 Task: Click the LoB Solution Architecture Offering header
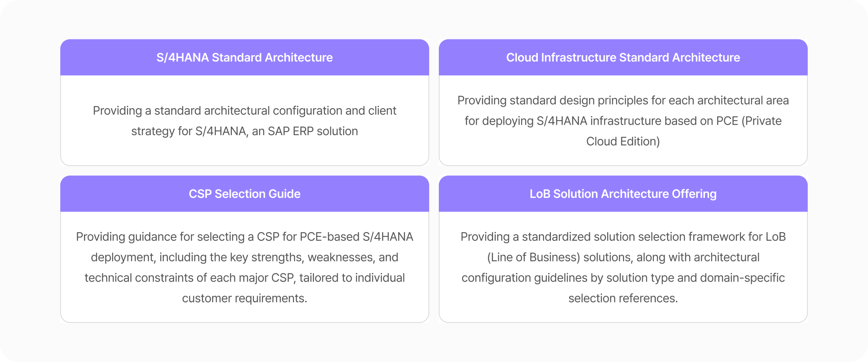[623, 194]
